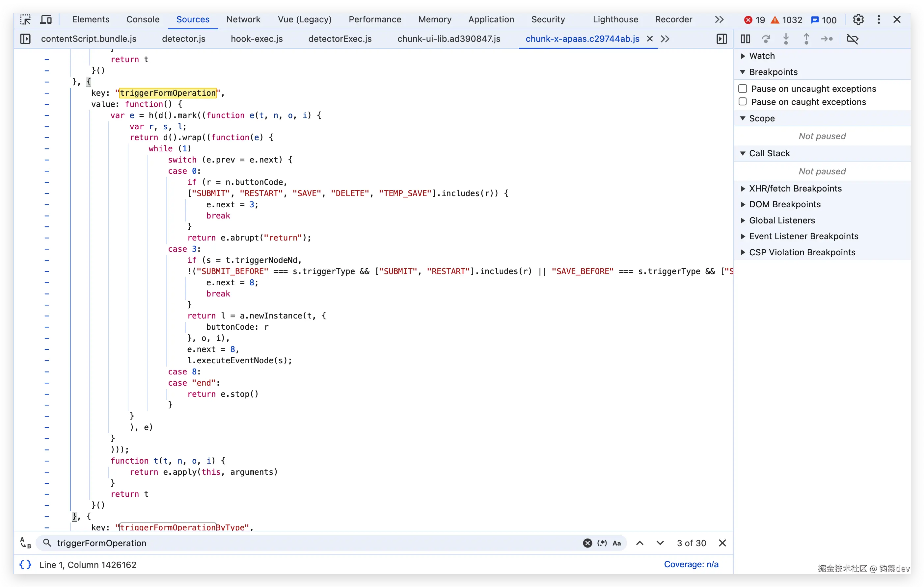Open DevTools settings gear
Viewport: 924px width, 587px height.
click(858, 19)
